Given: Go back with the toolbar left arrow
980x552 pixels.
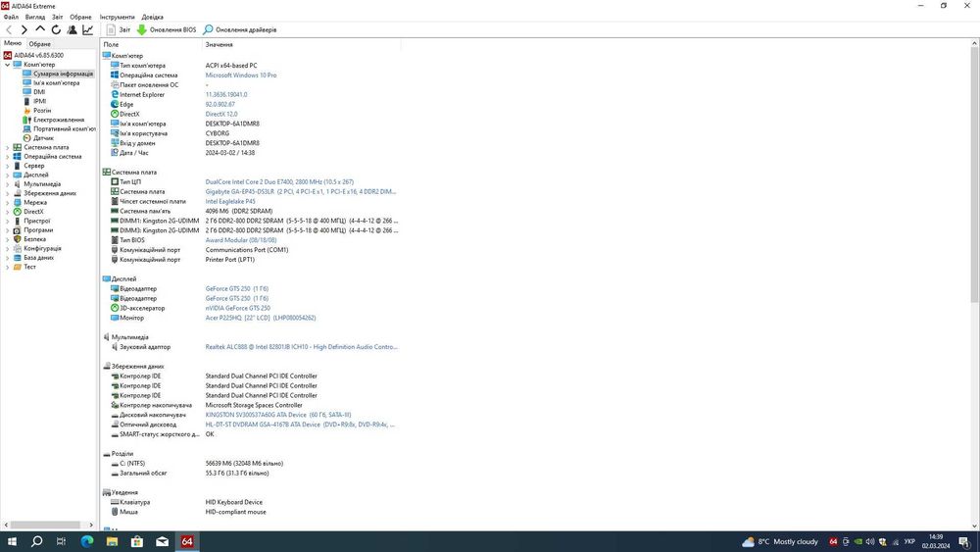Looking at the screenshot, I should click(9, 29).
